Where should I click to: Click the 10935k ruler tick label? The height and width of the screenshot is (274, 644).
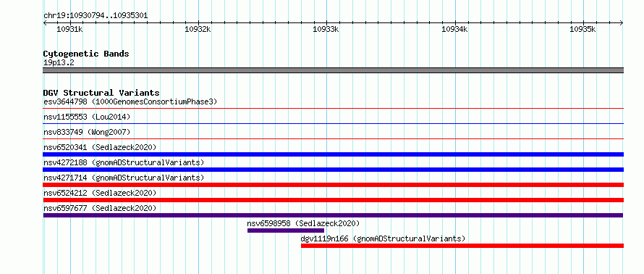582,29
